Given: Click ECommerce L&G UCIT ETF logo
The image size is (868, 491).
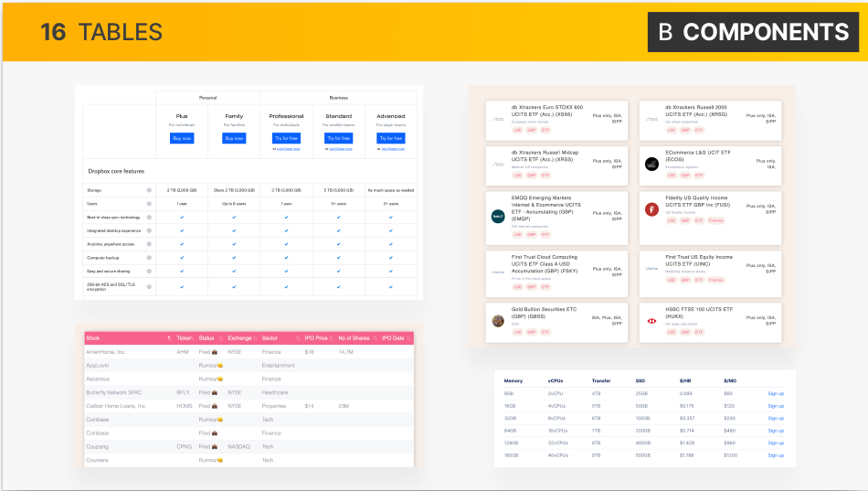Looking at the screenshot, I should [x=651, y=164].
